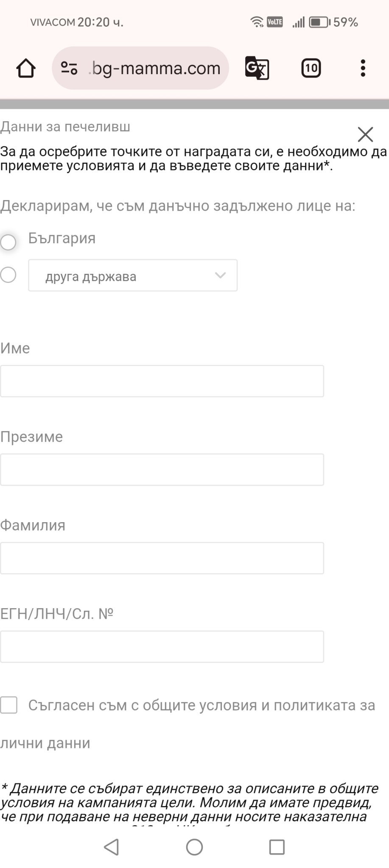The height and width of the screenshot is (868, 389).
Task: Select the other country radio button
Action: [8, 275]
